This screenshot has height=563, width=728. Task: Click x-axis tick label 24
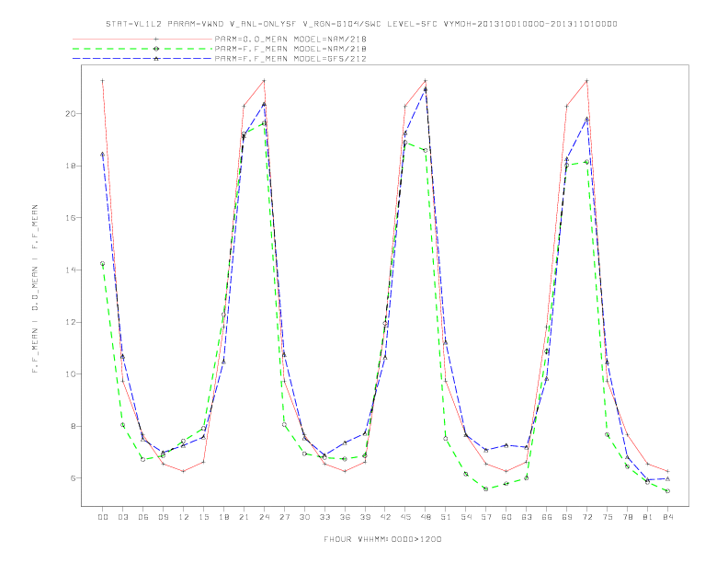pos(264,517)
